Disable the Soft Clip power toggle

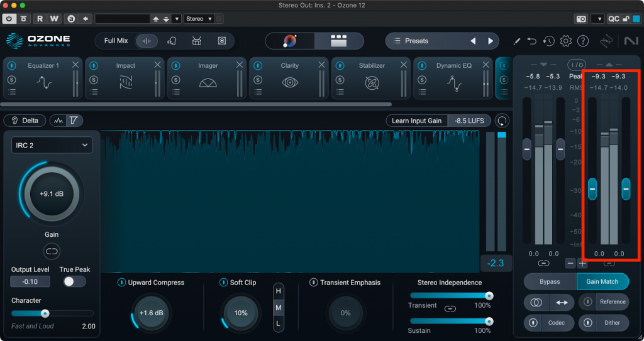[223, 283]
